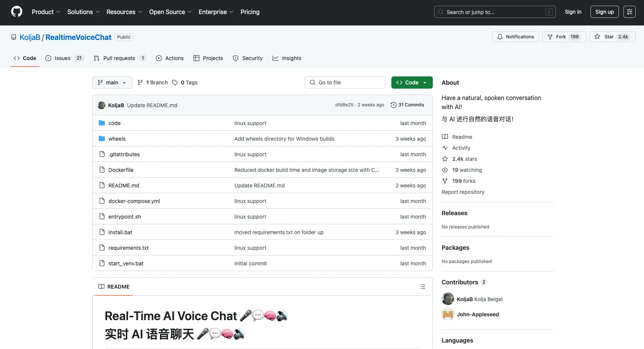The width and height of the screenshot is (644, 349).
Task: Click the Notifications bell button
Action: click(516, 37)
